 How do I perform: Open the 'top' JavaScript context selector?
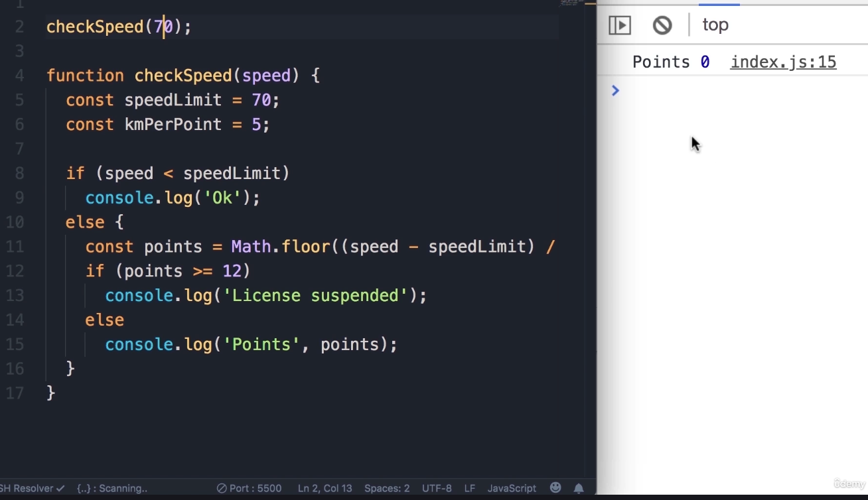pyautogui.click(x=715, y=25)
